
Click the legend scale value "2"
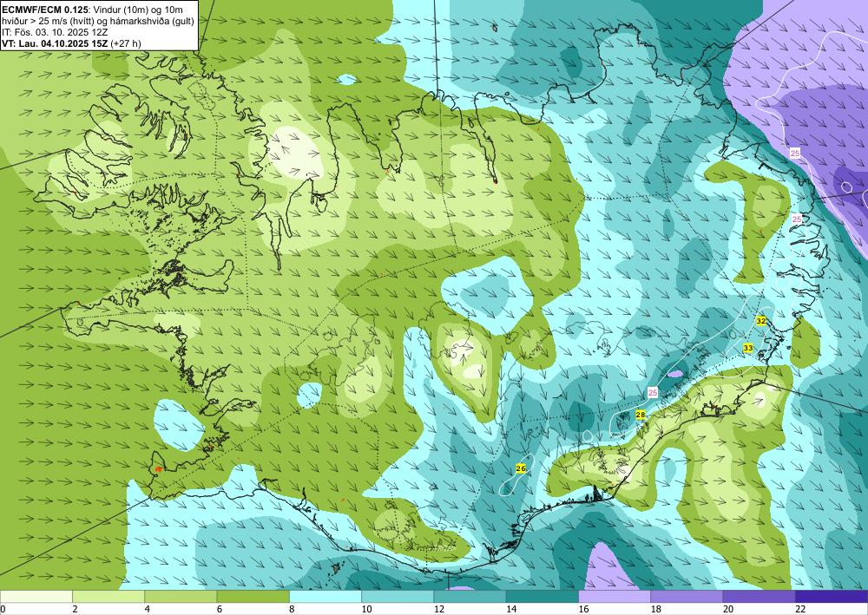click(74, 609)
